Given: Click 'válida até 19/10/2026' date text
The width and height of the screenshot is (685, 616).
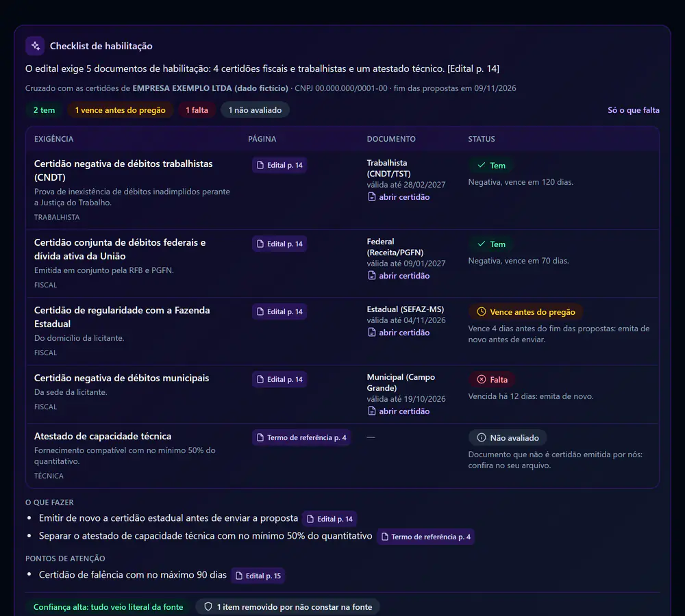Looking at the screenshot, I should pyautogui.click(x=406, y=398).
